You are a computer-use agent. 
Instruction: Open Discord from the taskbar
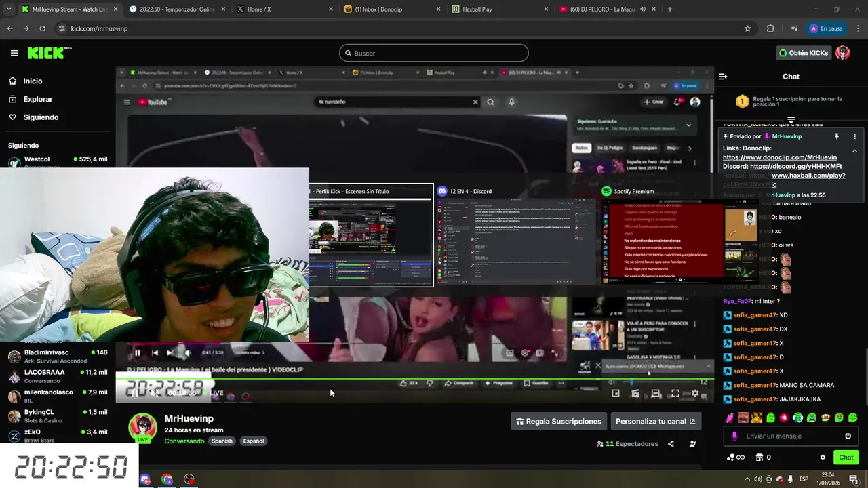(x=145, y=479)
